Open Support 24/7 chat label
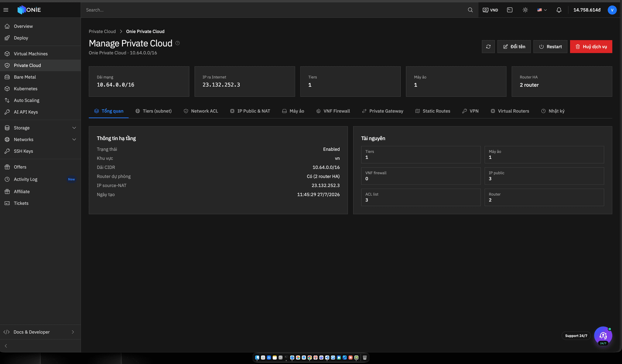Viewport: 622px width, 364px height. tap(576, 336)
